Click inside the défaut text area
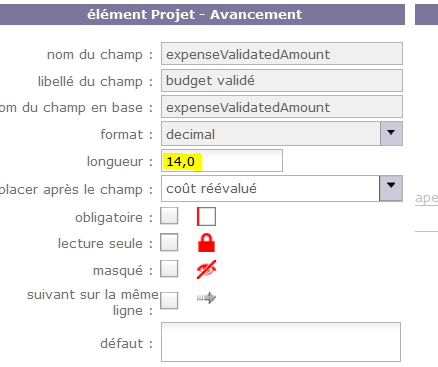 tap(281, 342)
